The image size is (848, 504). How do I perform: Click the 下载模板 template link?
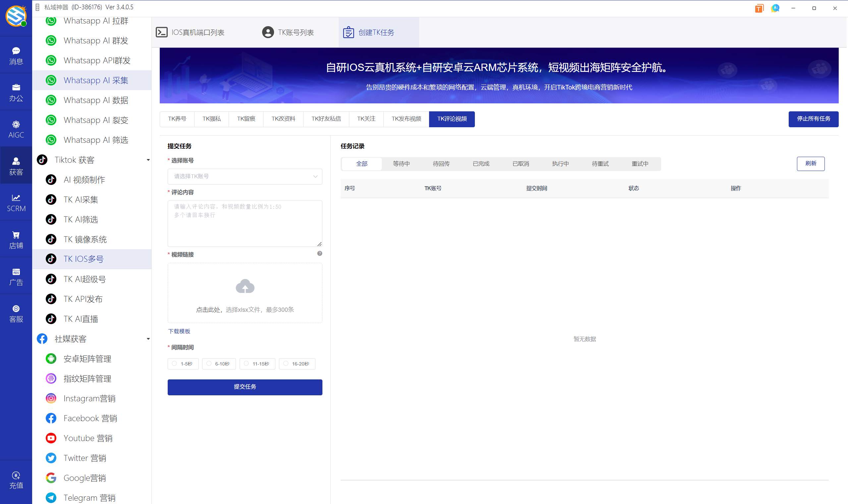point(179,331)
